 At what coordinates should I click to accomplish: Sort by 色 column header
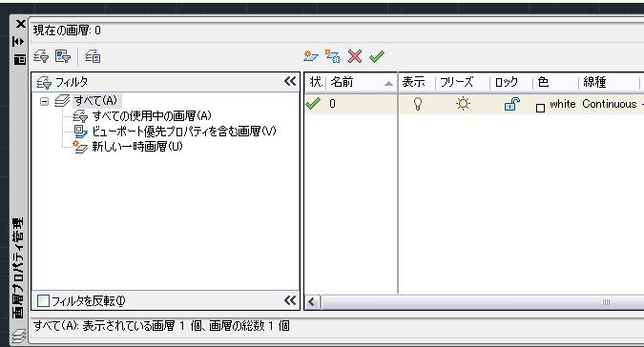555,82
